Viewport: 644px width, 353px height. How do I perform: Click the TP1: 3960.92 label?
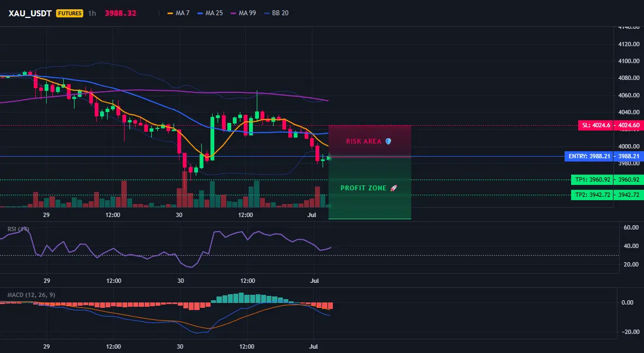592,179
